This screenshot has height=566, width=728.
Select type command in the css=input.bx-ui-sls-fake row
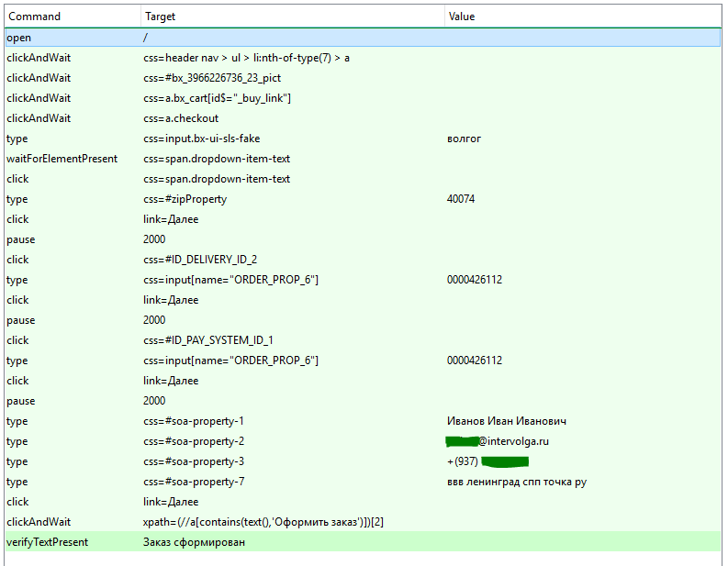pos(17,139)
